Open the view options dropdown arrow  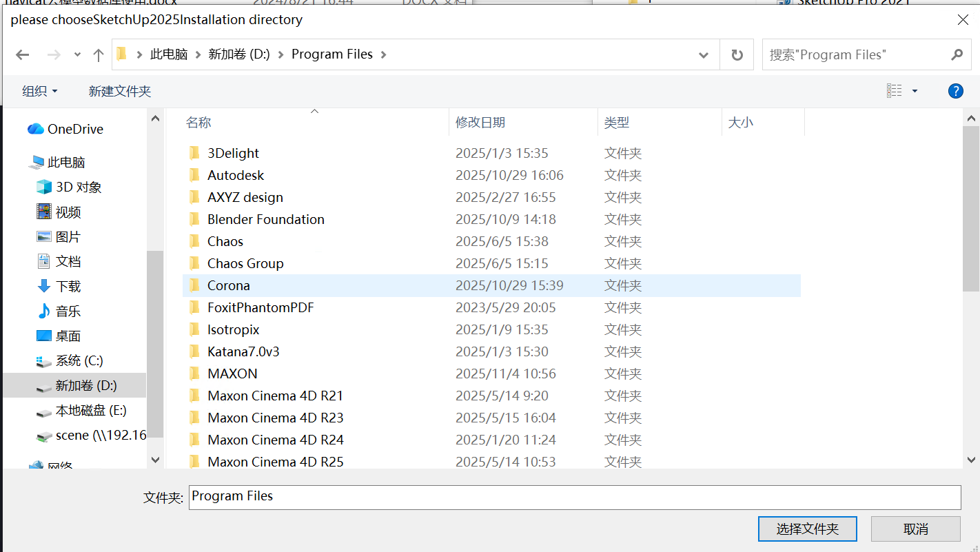(915, 91)
